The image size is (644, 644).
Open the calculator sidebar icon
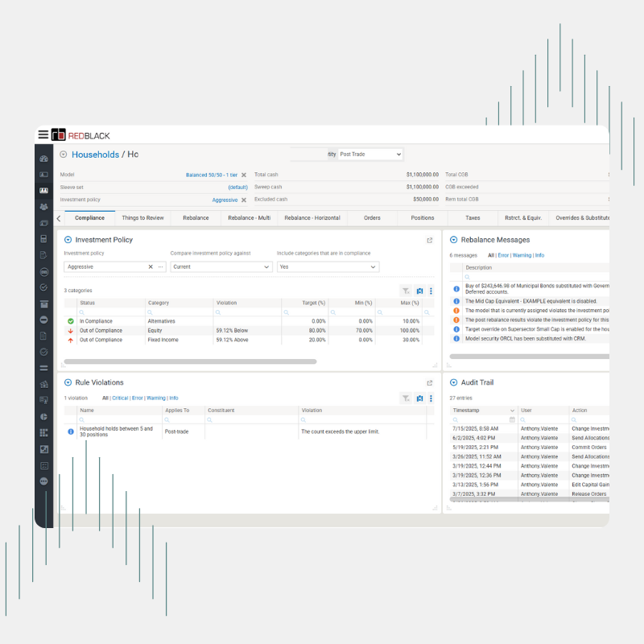(x=44, y=238)
